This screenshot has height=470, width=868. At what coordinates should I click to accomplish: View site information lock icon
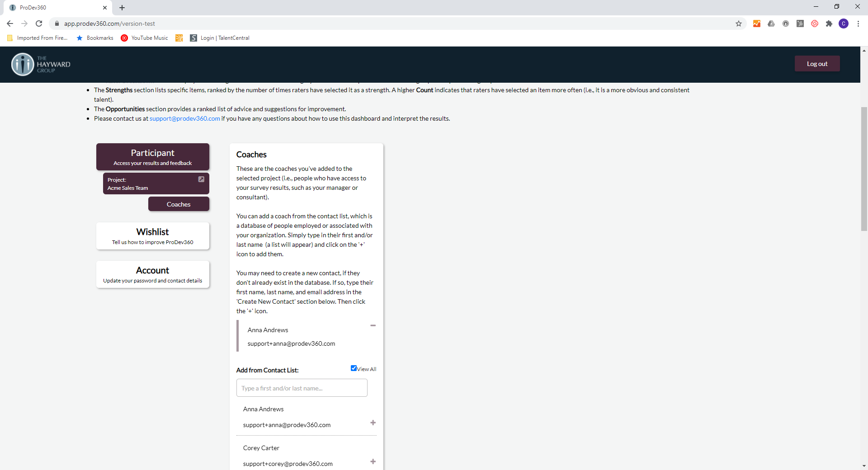click(57, 23)
